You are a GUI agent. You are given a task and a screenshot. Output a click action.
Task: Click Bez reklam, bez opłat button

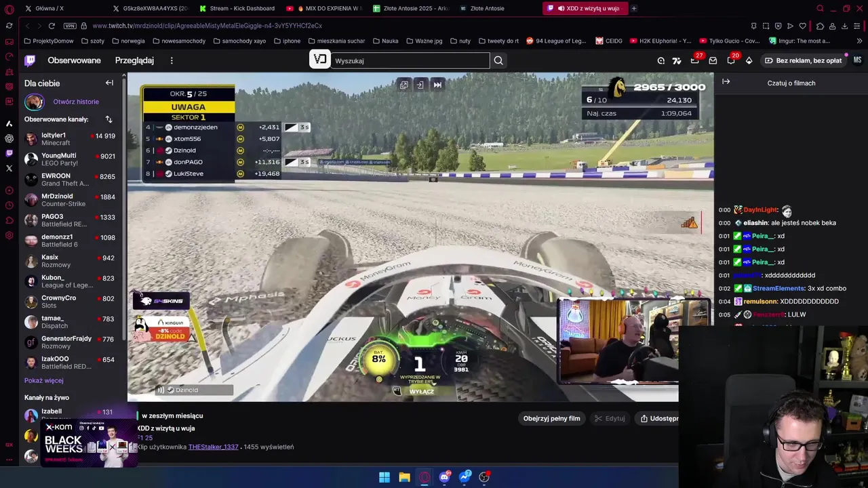[803, 60]
